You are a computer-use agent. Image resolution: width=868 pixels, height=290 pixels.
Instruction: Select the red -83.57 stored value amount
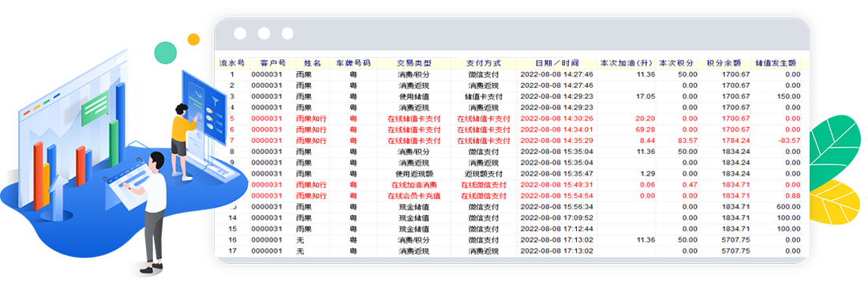pyautogui.click(x=789, y=141)
